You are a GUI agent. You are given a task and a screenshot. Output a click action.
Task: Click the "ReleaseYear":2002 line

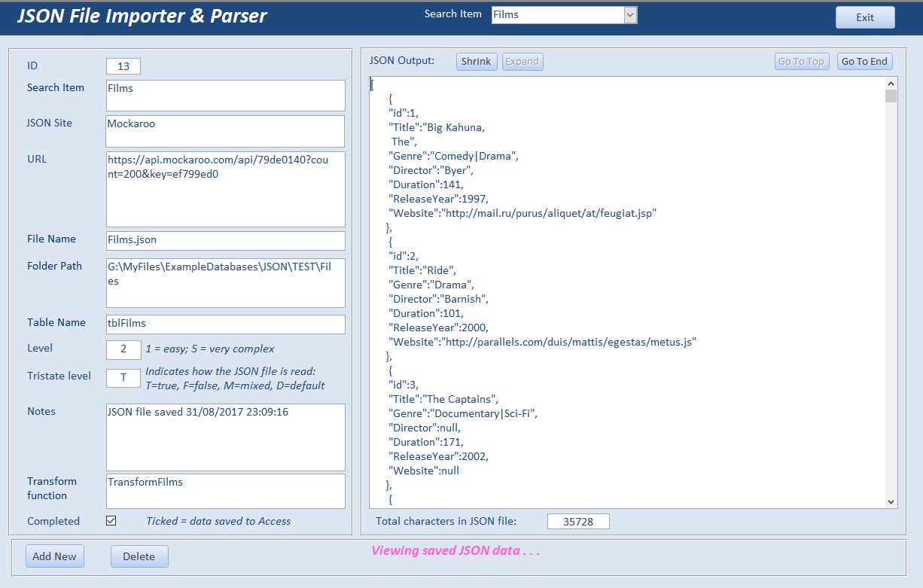(438, 456)
